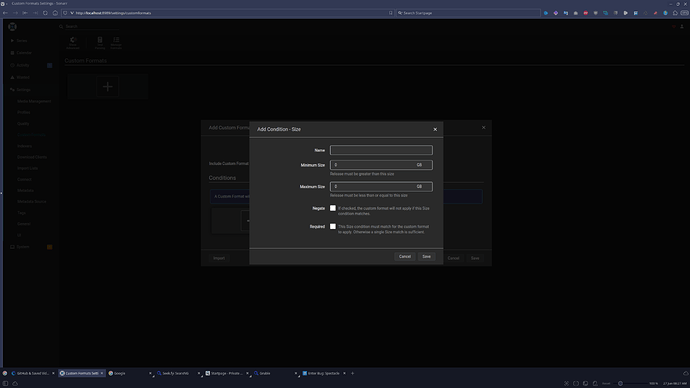Go to the browser home page
The image size is (690, 388).
coord(55,13)
